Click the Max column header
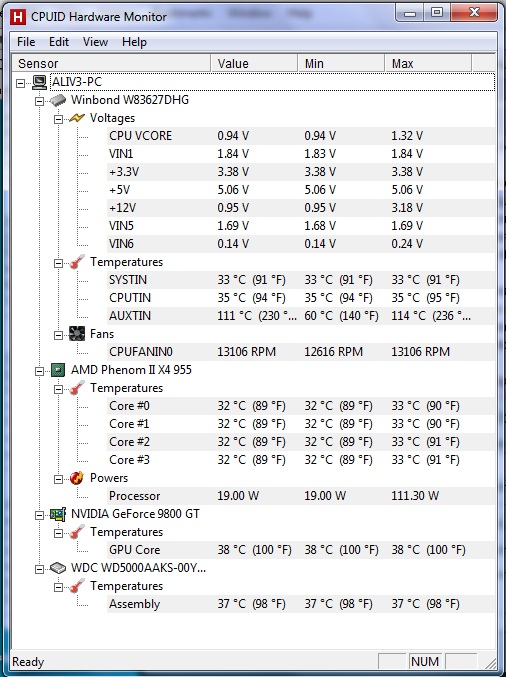 tap(428, 63)
